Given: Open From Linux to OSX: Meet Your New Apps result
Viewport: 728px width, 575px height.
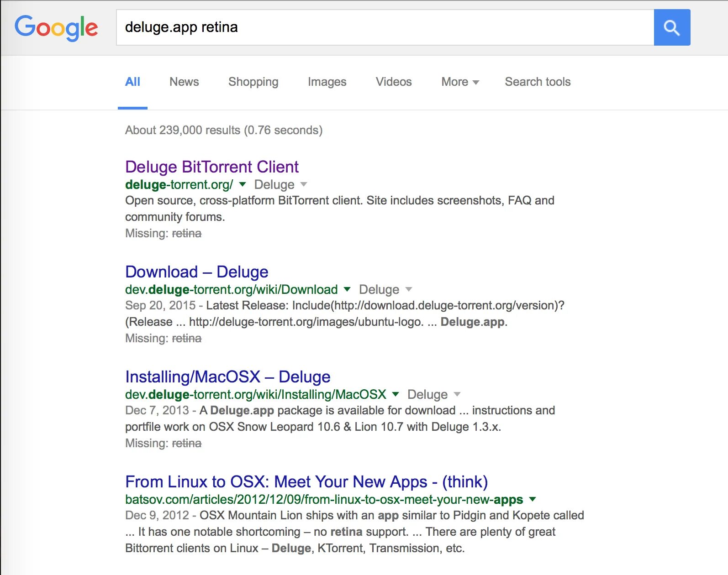Looking at the screenshot, I should tap(306, 481).
